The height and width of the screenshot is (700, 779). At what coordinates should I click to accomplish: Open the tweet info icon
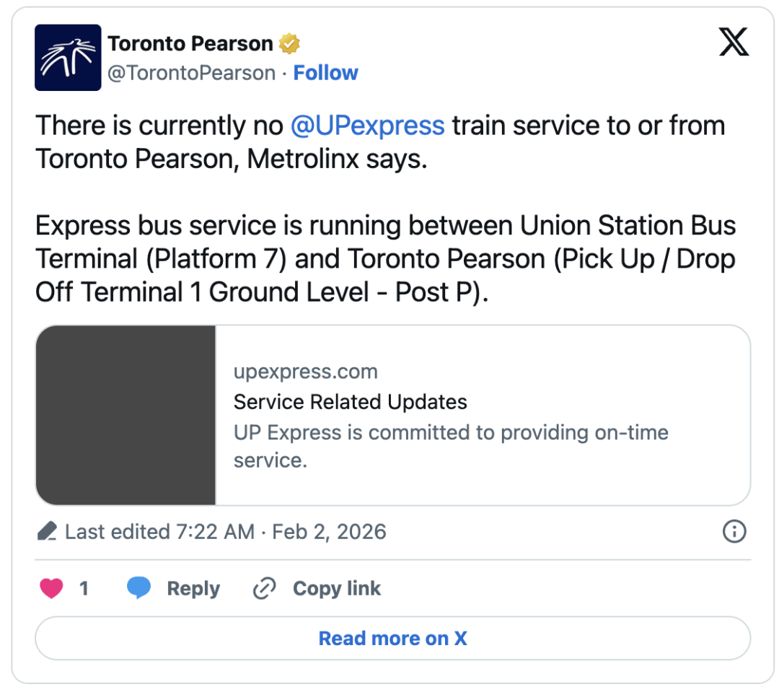[x=734, y=532]
